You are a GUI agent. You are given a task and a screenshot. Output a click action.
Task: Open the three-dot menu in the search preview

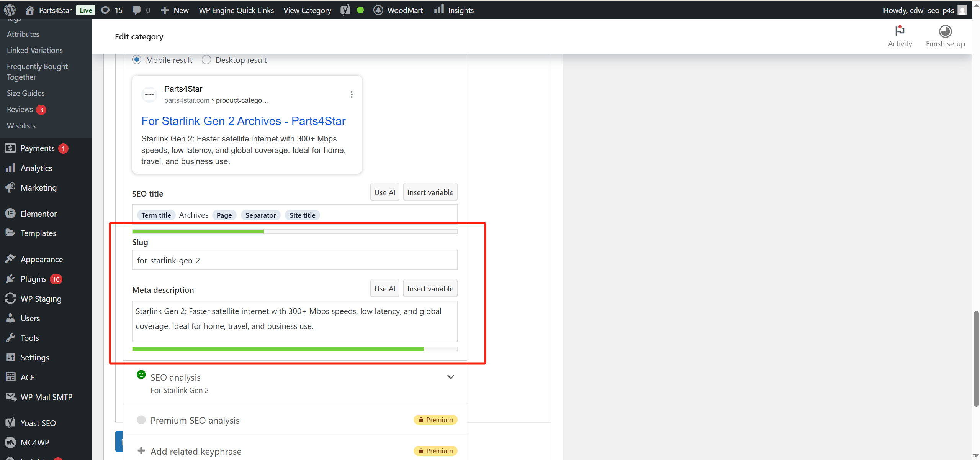click(x=351, y=94)
